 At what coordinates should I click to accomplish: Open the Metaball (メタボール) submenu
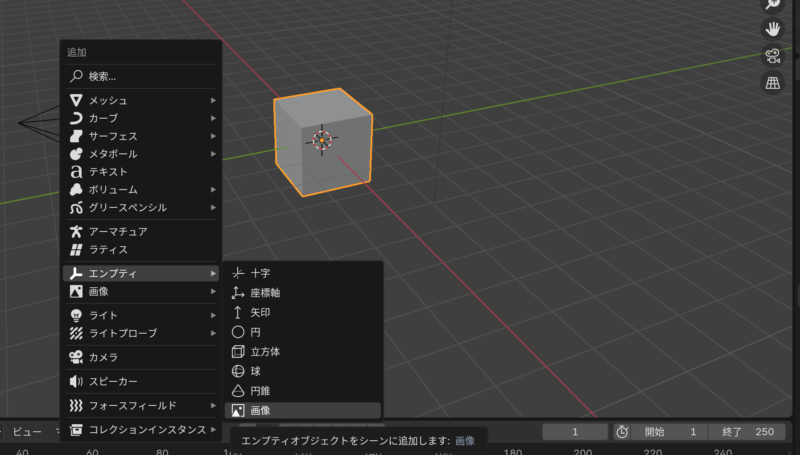click(x=141, y=154)
